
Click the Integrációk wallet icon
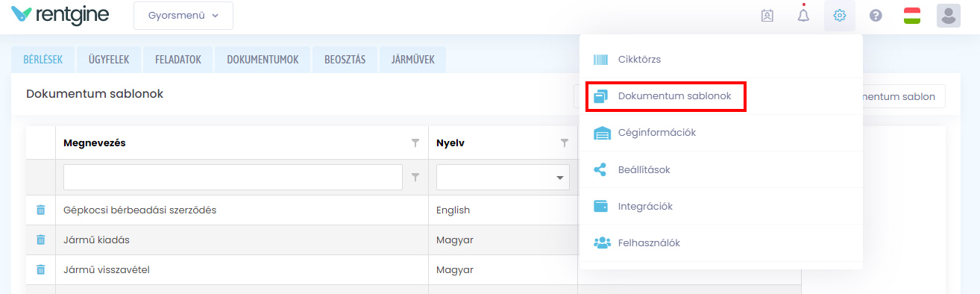pos(601,206)
